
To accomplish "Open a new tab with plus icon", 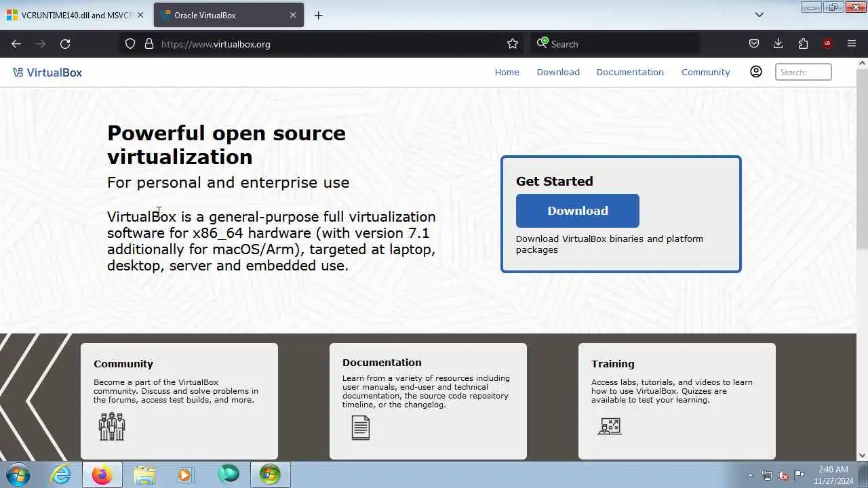I will (318, 15).
